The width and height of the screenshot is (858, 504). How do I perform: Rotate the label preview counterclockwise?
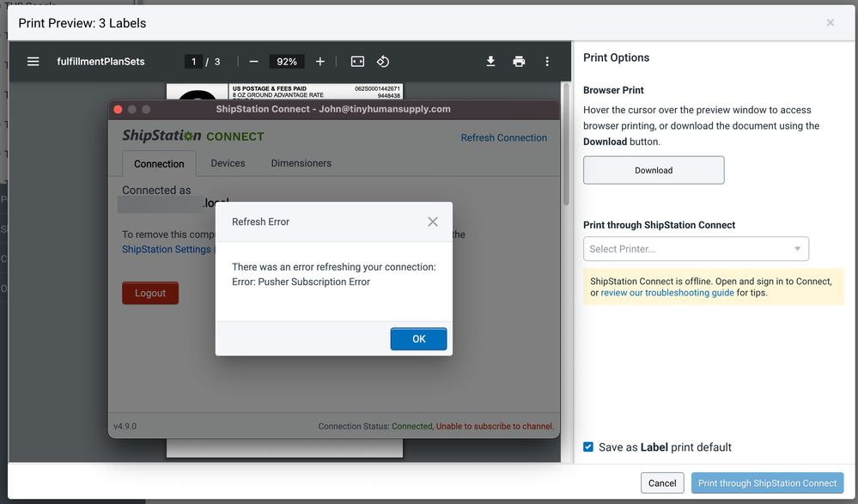(384, 62)
